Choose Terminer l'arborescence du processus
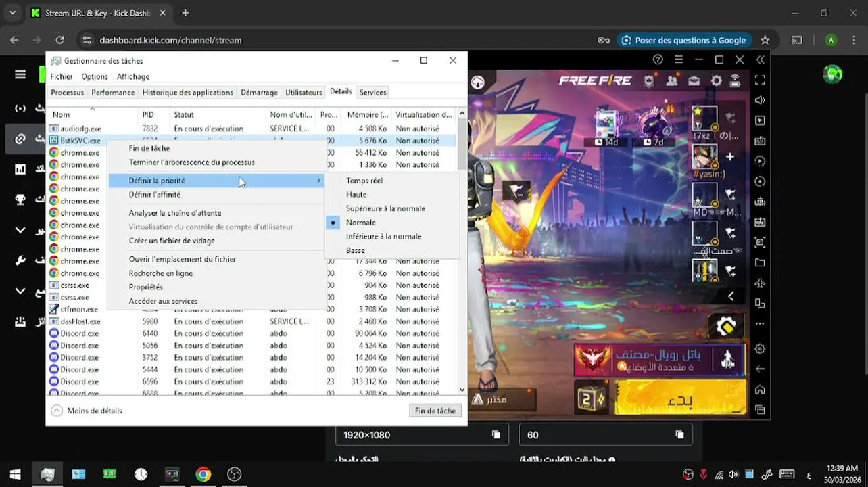Image resolution: width=868 pixels, height=487 pixels. (192, 162)
